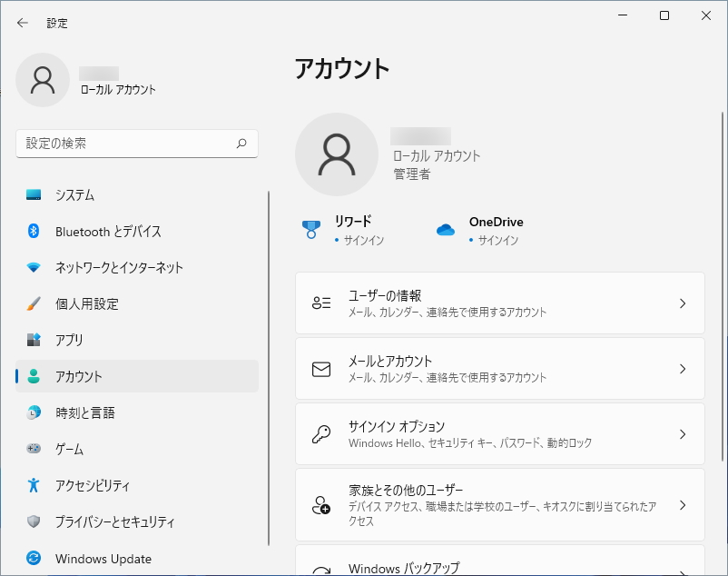The height and width of the screenshot is (576, 728).
Task: Click the main content vertical scrollbar
Action: [x=723, y=285]
